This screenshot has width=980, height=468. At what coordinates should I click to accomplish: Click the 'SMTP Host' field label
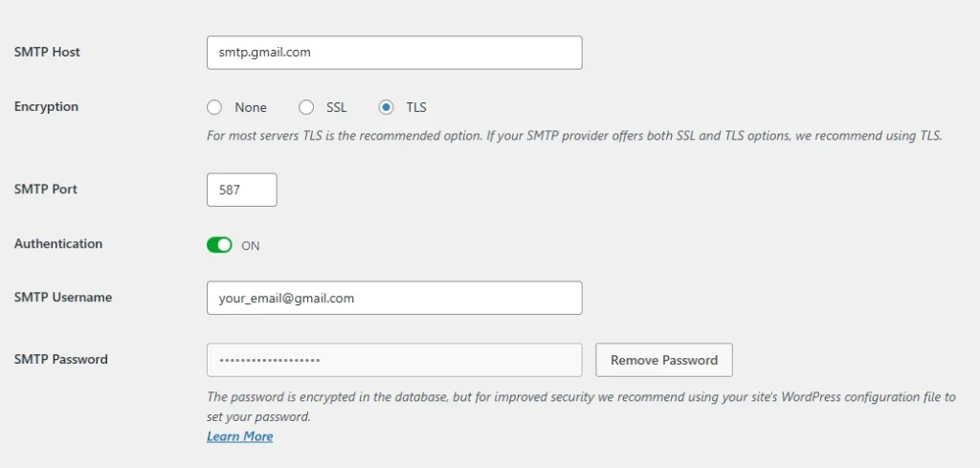[x=47, y=52]
